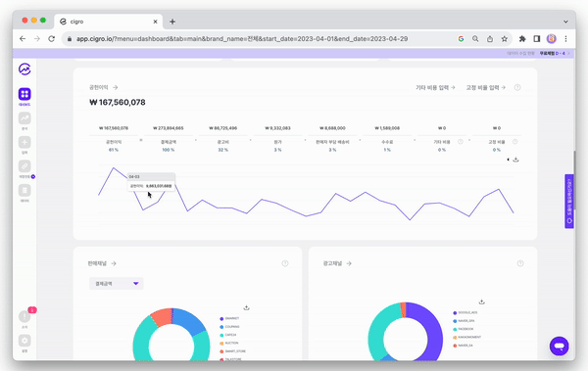This screenshot has width=588, height=371.
Task: Click the ₩ 9,332,083 cost value
Action: coord(278,128)
